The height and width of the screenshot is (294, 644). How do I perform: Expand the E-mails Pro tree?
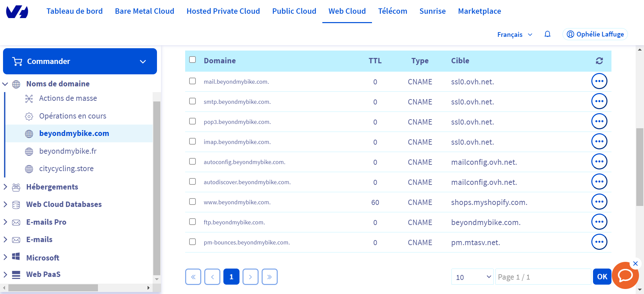point(5,222)
